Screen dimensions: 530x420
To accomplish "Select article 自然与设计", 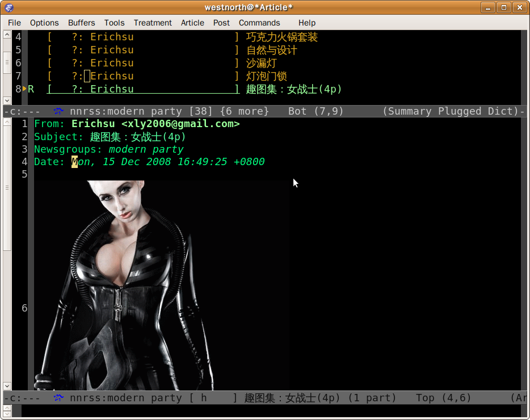I will coord(271,50).
